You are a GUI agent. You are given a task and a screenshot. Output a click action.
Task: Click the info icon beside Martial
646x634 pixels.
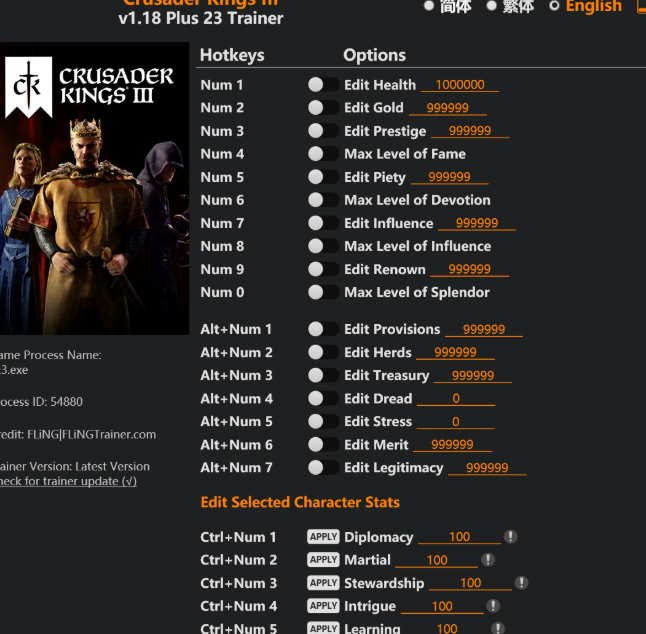[488, 560]
